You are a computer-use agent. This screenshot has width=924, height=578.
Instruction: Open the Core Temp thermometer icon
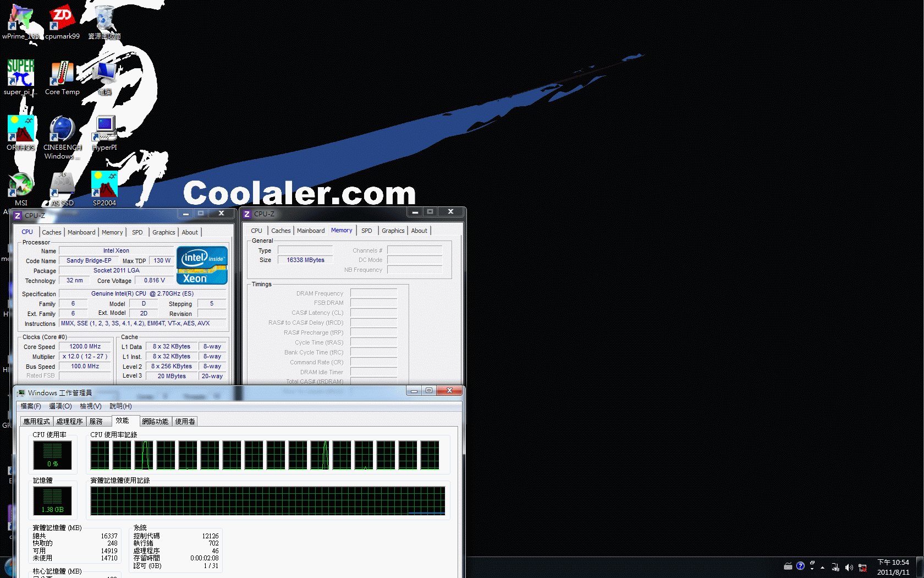tap(62, 73)
